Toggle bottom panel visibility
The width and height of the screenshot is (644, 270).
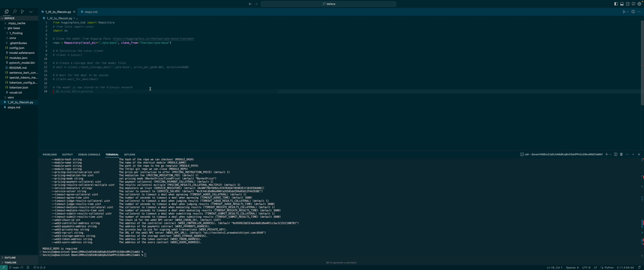[622, 4]
